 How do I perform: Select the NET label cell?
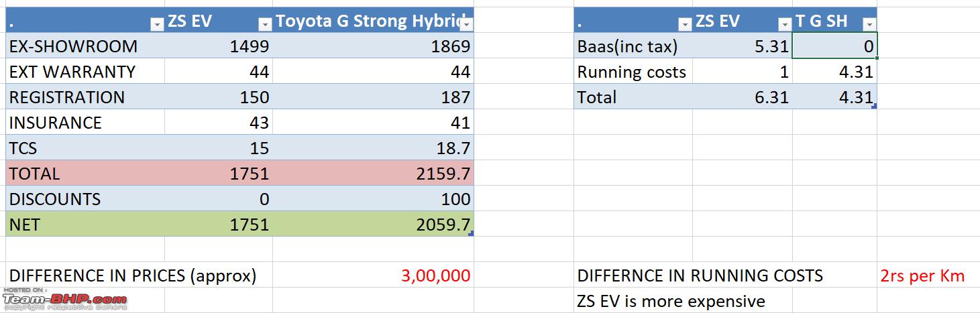(85, 225)
